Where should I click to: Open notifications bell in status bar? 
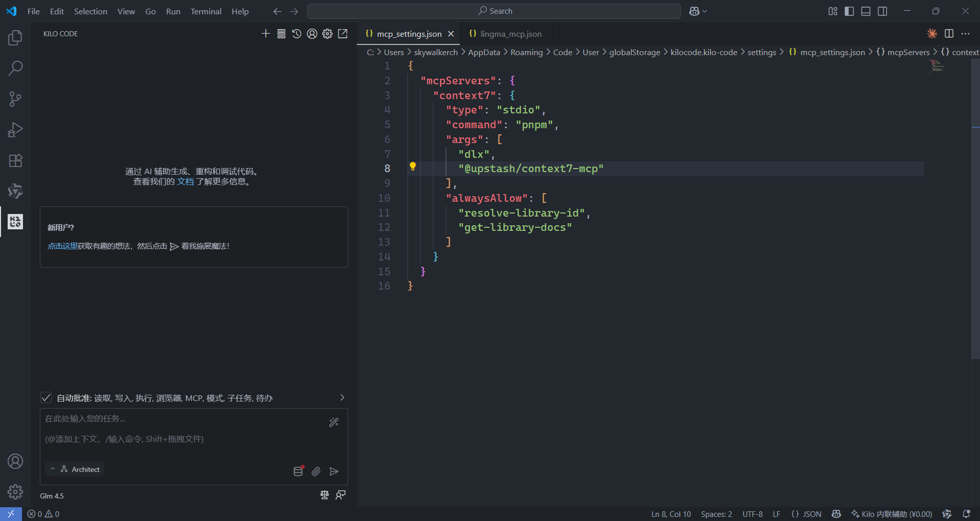(966, 514)
